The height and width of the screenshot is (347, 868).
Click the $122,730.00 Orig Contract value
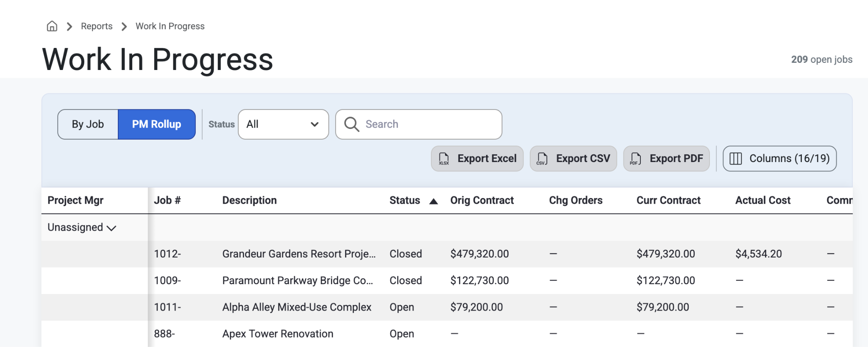click(x=480, y=280)
